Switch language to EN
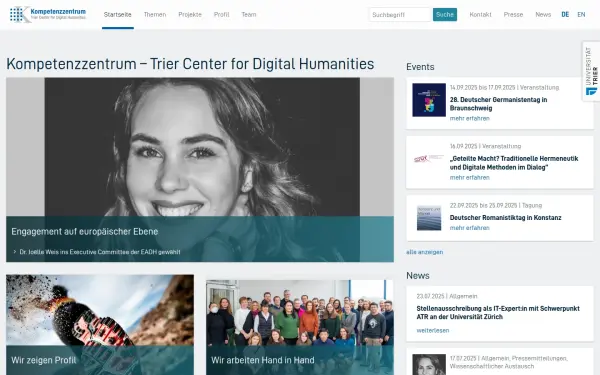 pyautogui.click(x=581, y=15)
